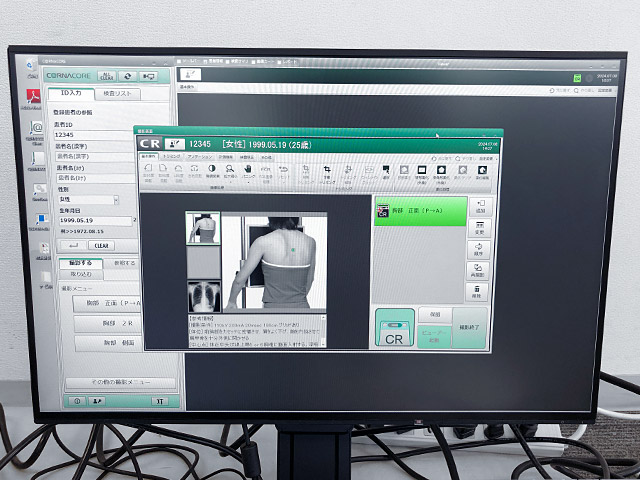The image size is (640, 480).
Task: Open the zoom tool dropdown arrow under magnifier
Action: 230,182
